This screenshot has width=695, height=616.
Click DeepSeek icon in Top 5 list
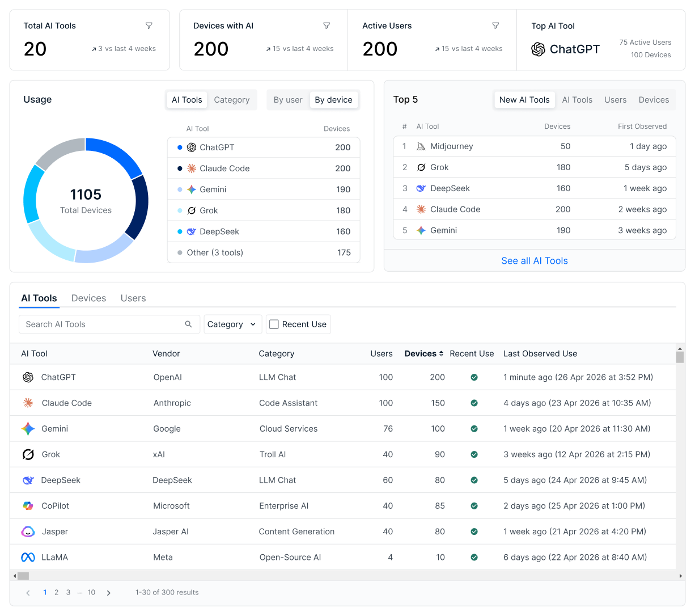tap(421, 188)
